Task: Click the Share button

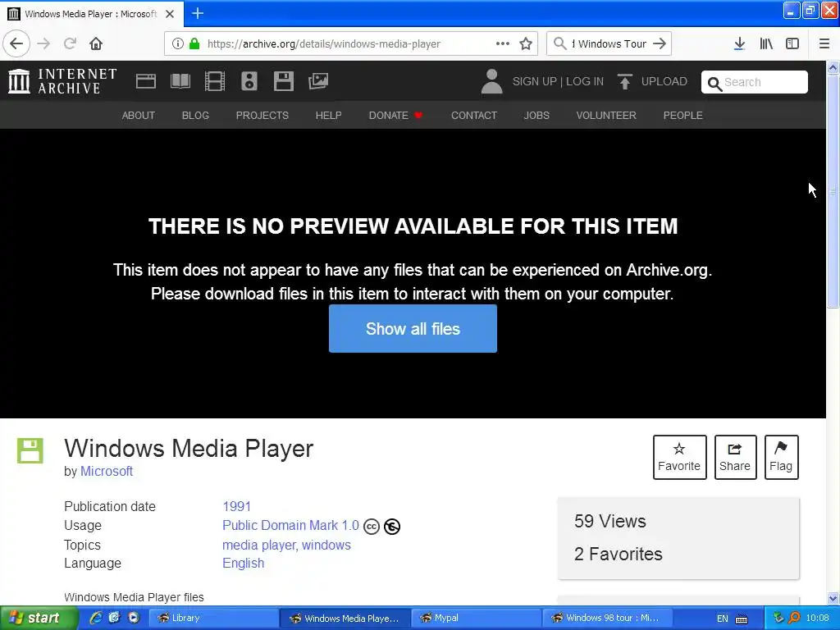Action: [x=735, y=457]
